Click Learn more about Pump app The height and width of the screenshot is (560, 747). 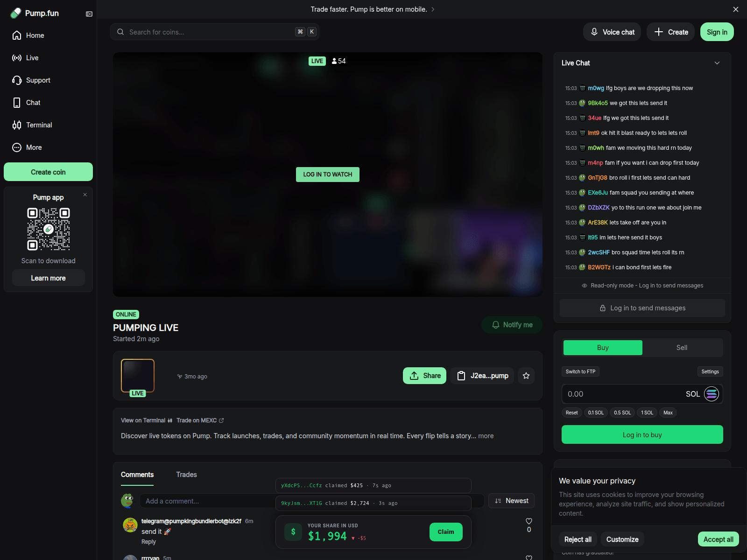48,278
